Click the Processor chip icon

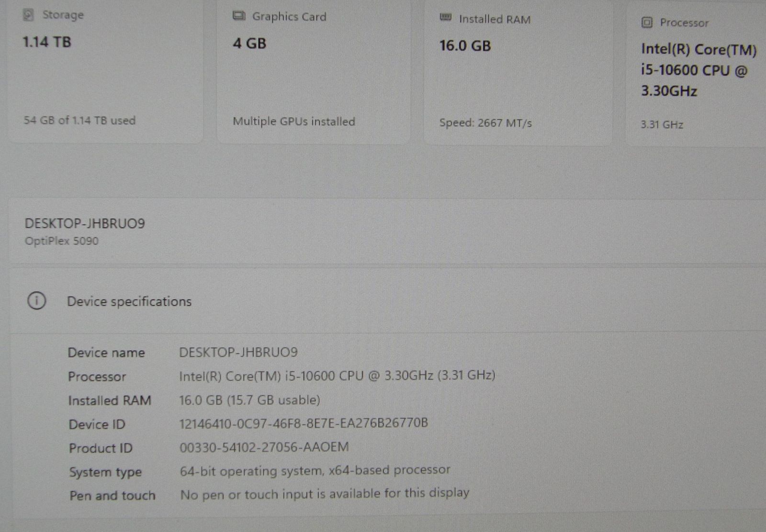point(647,22)
